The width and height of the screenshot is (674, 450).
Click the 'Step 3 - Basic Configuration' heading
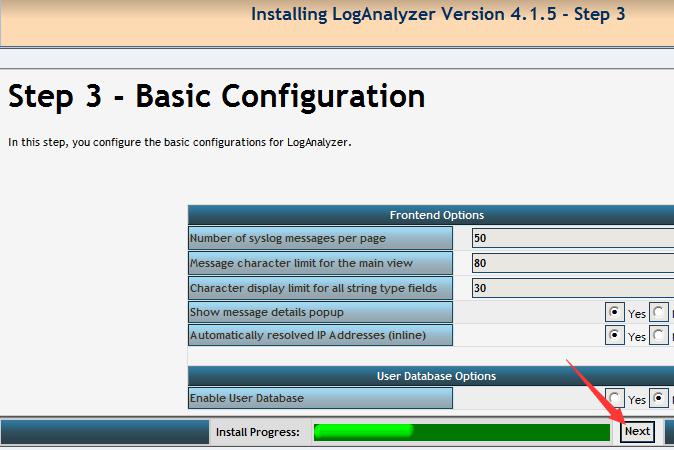(217, 96)
